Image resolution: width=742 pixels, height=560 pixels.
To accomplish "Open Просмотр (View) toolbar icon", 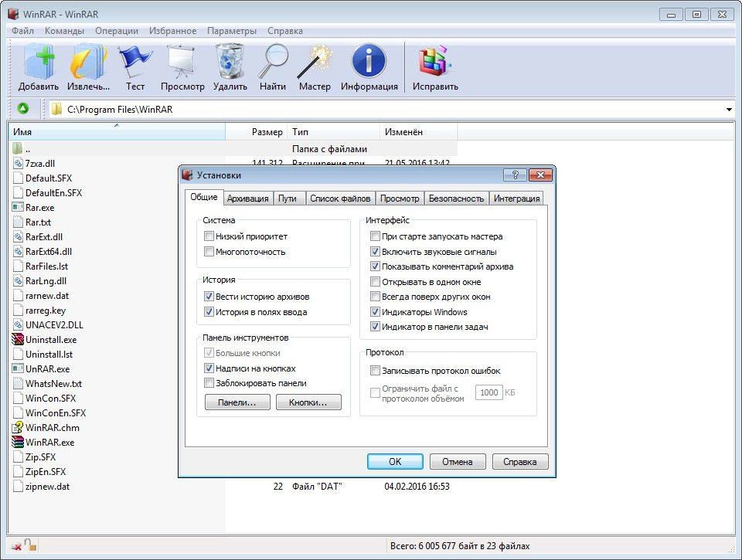I will (182, 62).
